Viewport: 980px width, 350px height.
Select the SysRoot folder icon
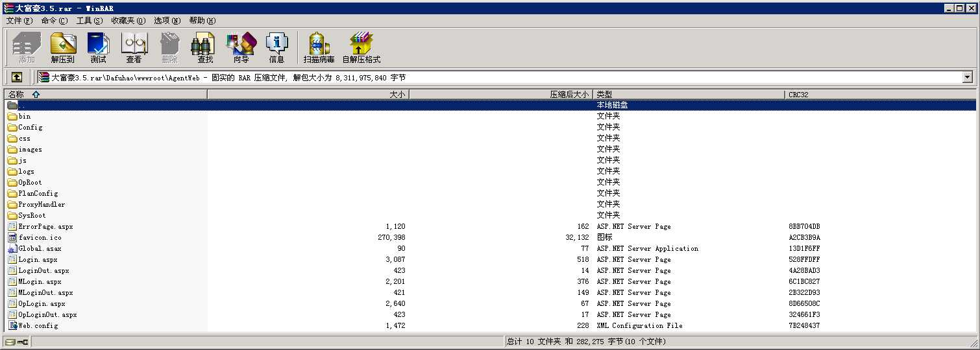pyautogui.click(x=12, y=216)
